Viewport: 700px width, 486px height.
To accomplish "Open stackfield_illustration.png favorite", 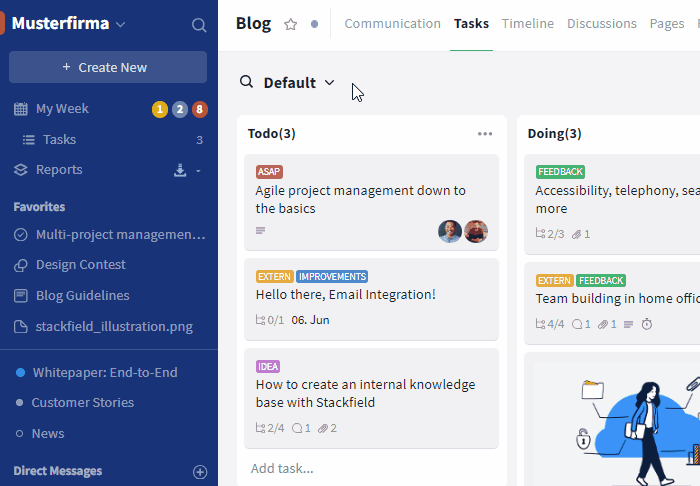I will coord(114,327).
